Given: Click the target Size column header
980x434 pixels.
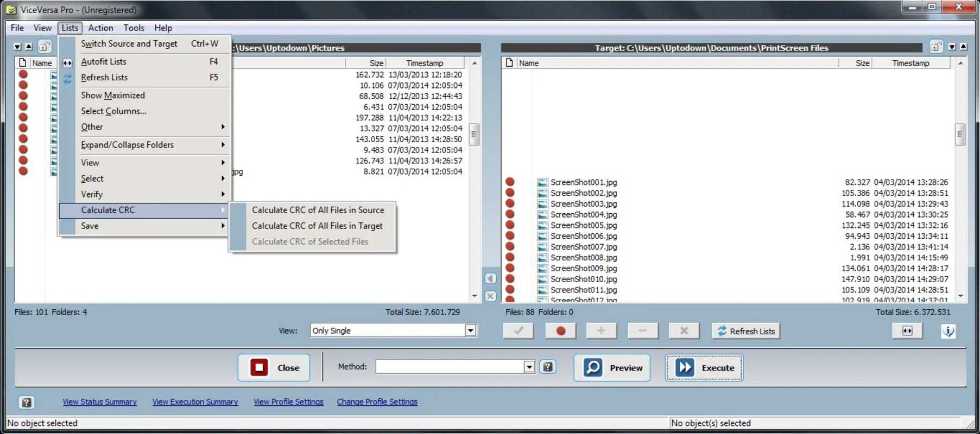Looking at the screenshot, I should click(855, 63).
